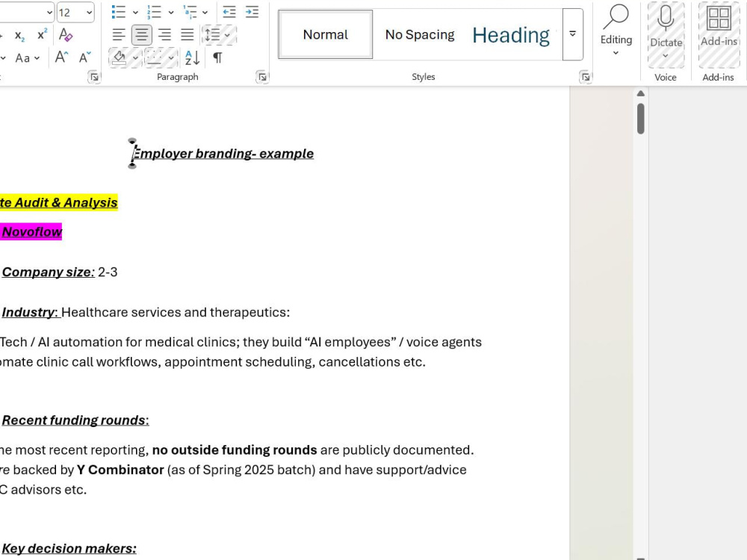The image size is (747, 560).
Task: Open the Editing menu
Action: coord(616,31)
